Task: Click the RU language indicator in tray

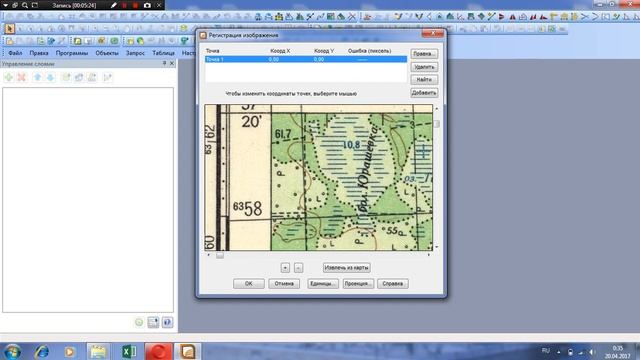Action: [546, 351]
